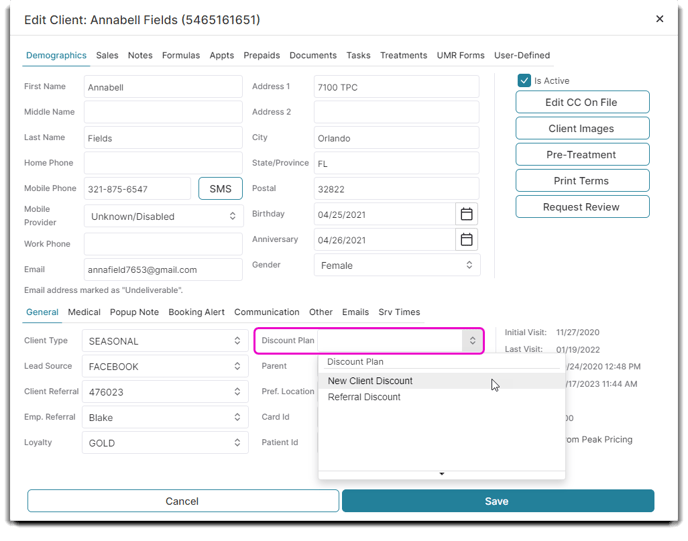
Task: Open the Client Type dropdown
Action: pyautogui.click(x=165, y=341)
